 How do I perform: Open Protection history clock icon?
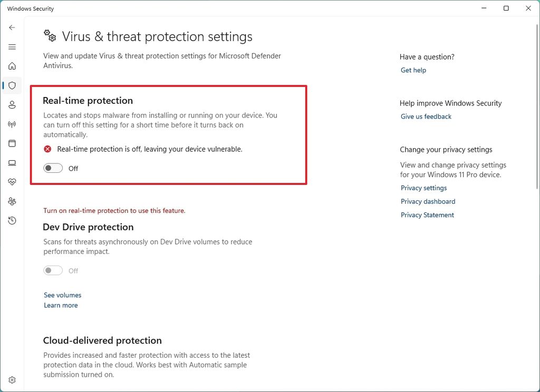coord(12,220)
